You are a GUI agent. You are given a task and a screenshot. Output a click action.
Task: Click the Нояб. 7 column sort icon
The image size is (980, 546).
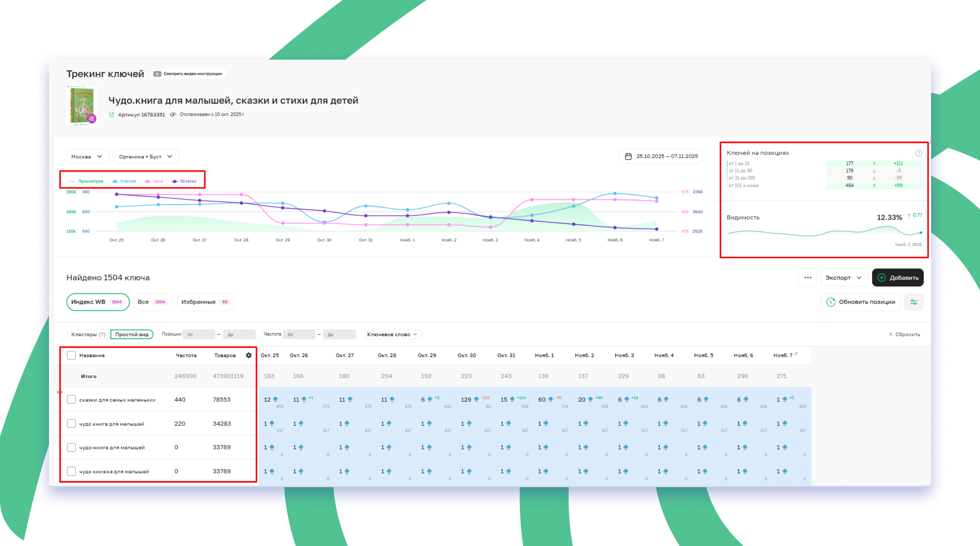[x=796, y=354]
